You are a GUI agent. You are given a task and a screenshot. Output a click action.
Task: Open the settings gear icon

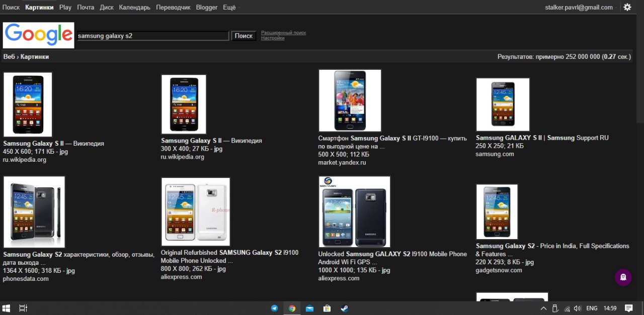pos(627,7)
